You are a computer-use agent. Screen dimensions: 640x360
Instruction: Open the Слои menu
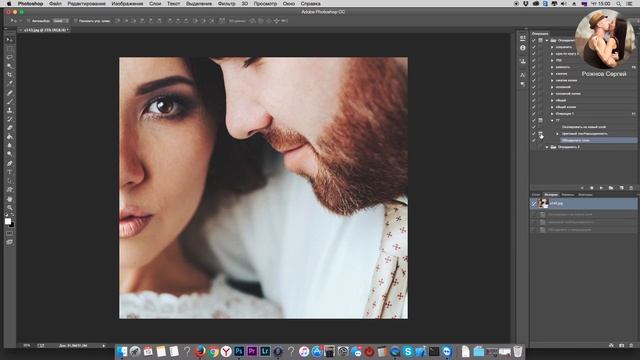click(155, 3)
